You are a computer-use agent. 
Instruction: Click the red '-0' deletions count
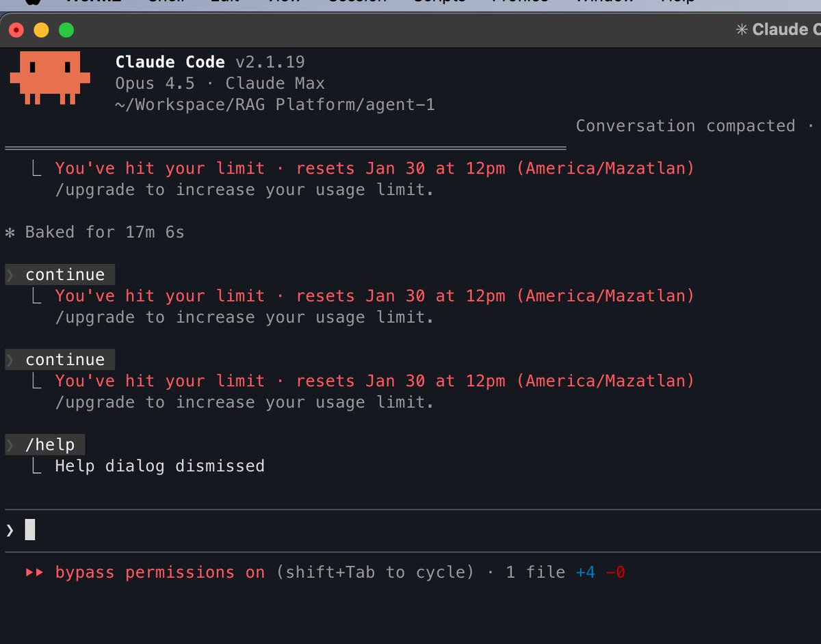[x=616, y=572]
